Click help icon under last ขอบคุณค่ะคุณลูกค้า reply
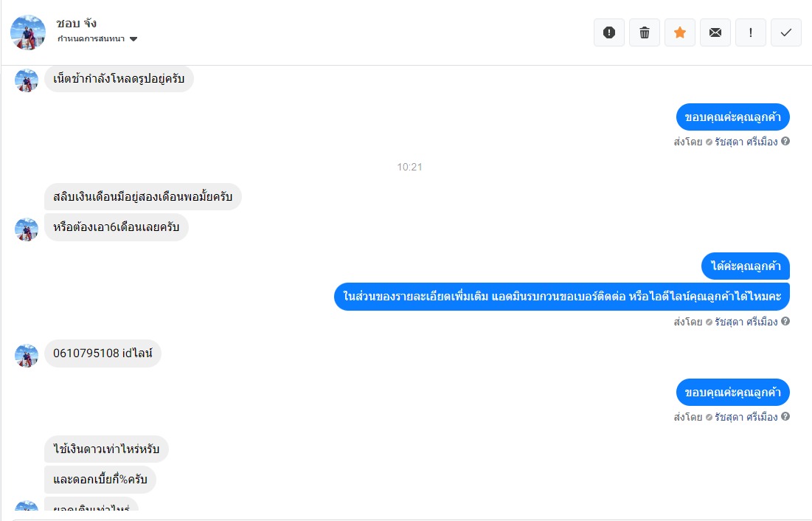The image size is (812, 521). pyautogui.click(x=785, y=416)
